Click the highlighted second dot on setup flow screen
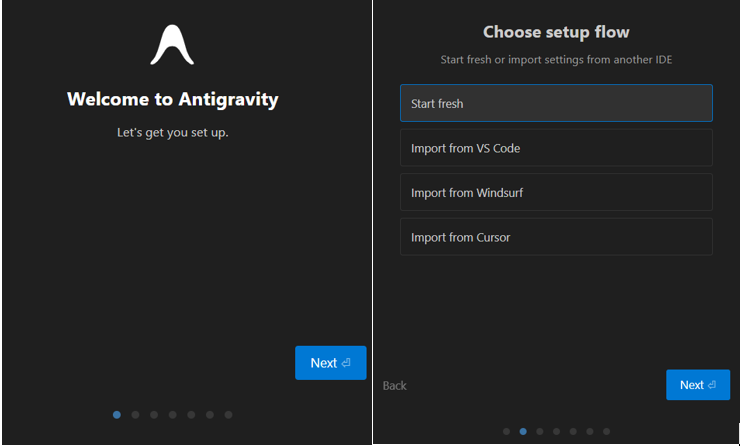Viewport: 744px width, 446px height. (523, 432)
